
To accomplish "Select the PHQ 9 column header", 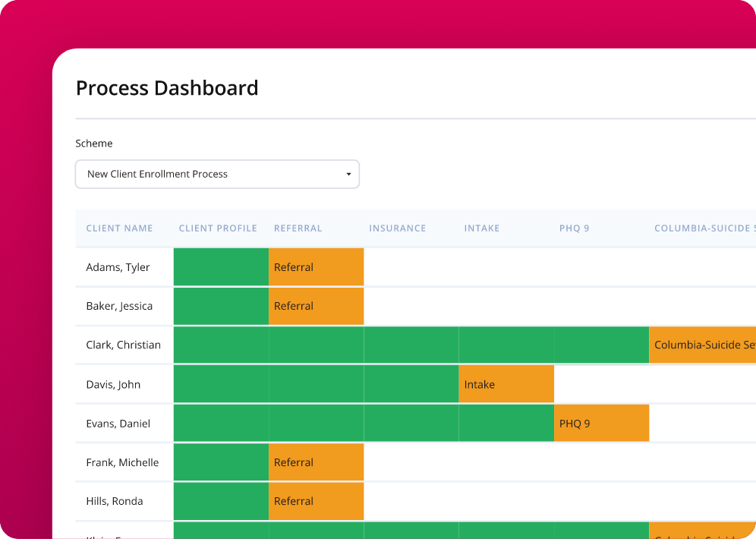I will coord(574,229).
